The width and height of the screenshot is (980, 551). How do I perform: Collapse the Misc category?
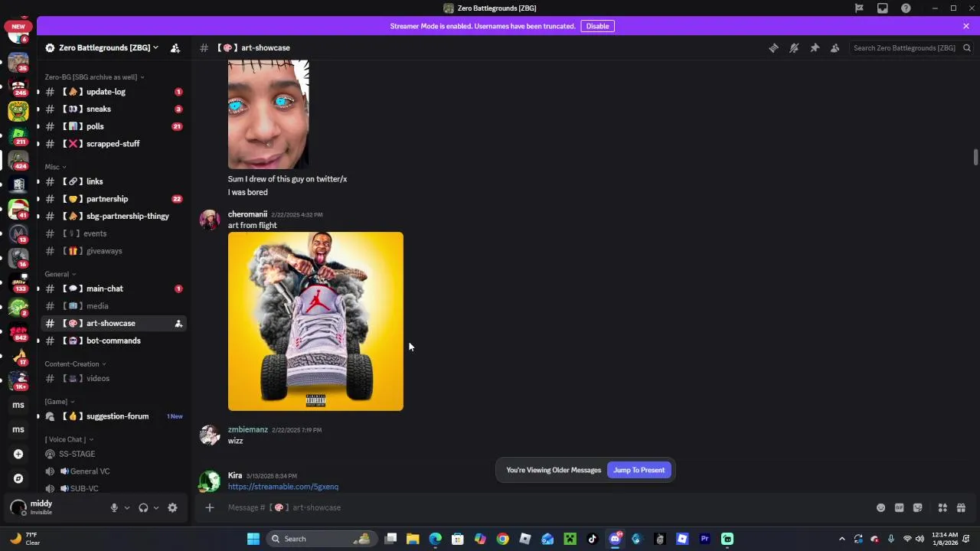click(x=55, y=167)
